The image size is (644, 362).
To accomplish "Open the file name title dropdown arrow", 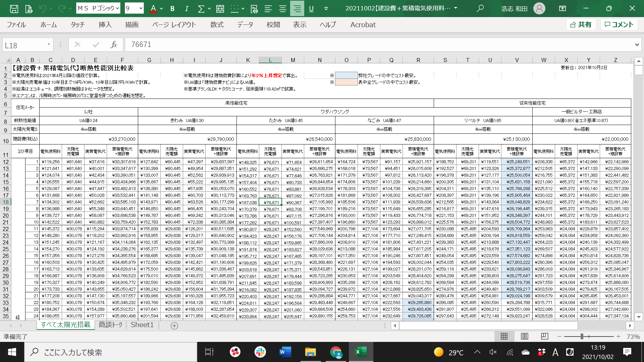I will [455, 8].
